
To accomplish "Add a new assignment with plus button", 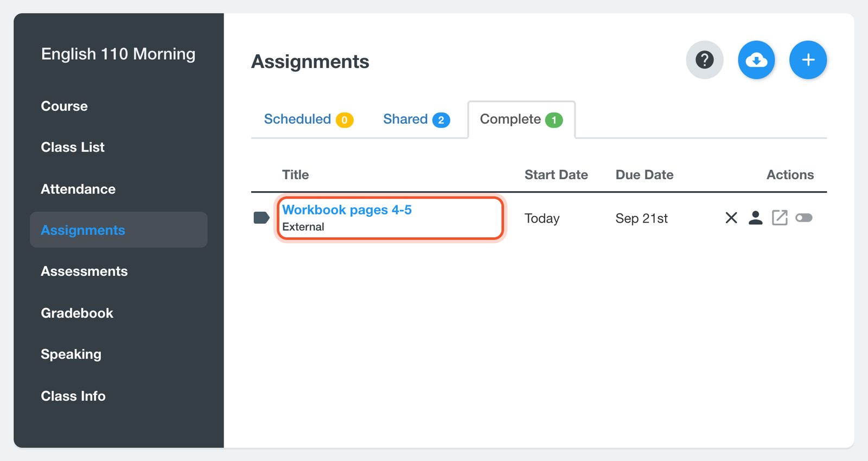I will click(x=808, y=60).
